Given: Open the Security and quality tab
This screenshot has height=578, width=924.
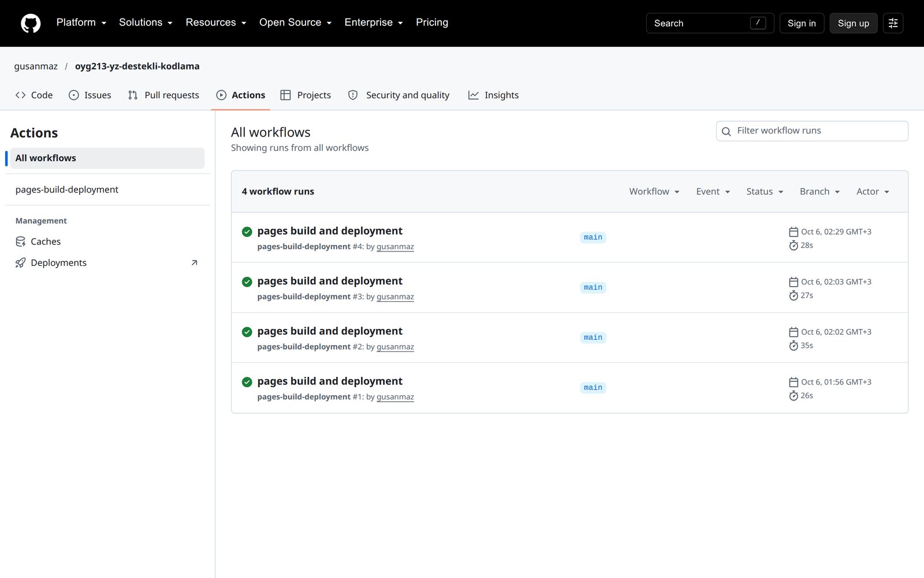Looking at the screenshot, I should click(398, 95).
